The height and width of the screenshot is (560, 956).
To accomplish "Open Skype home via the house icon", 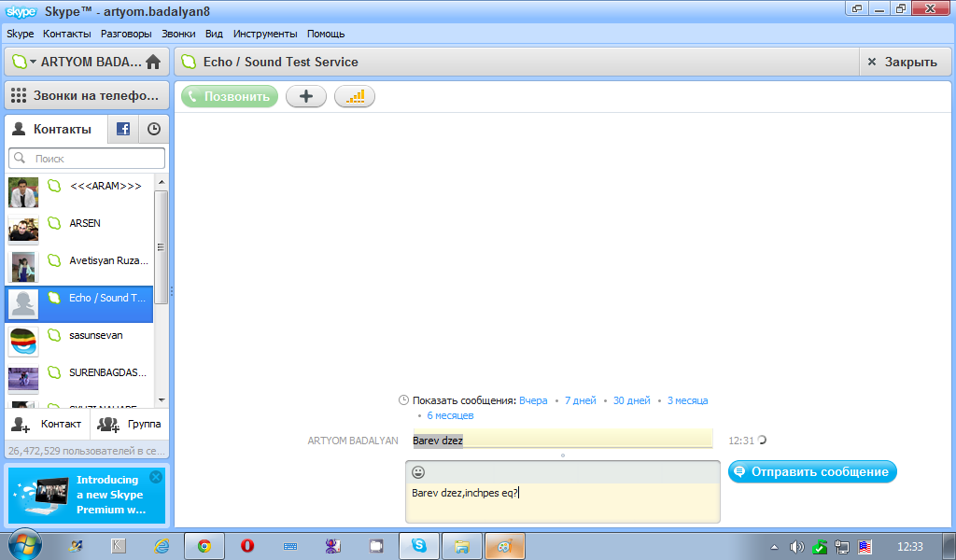I will 154,62.
